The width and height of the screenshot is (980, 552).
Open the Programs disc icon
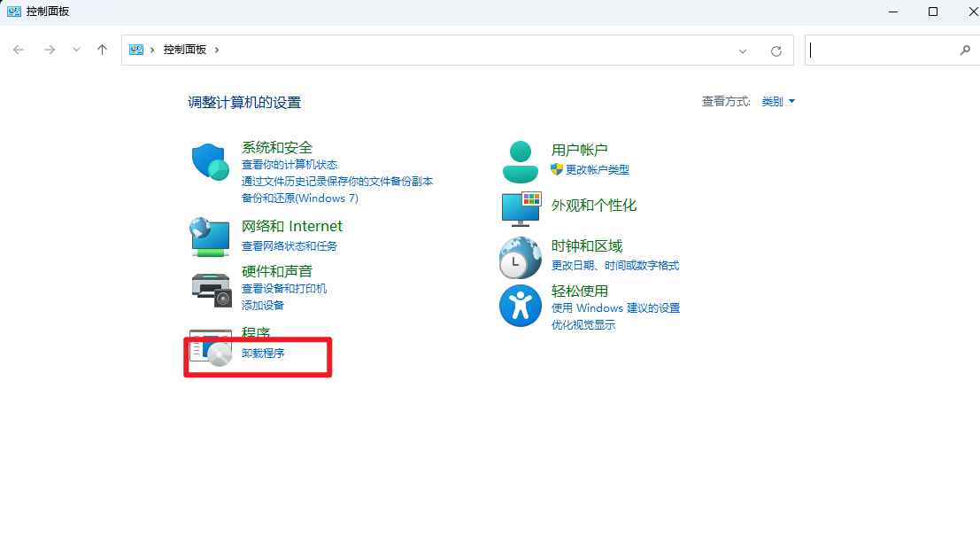tap(211, 347)
